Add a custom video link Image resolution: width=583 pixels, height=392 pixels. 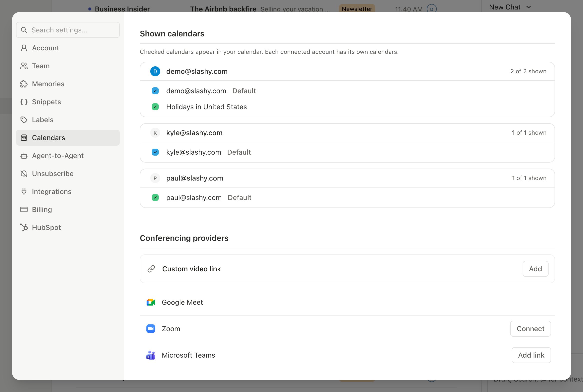point(536,269)
